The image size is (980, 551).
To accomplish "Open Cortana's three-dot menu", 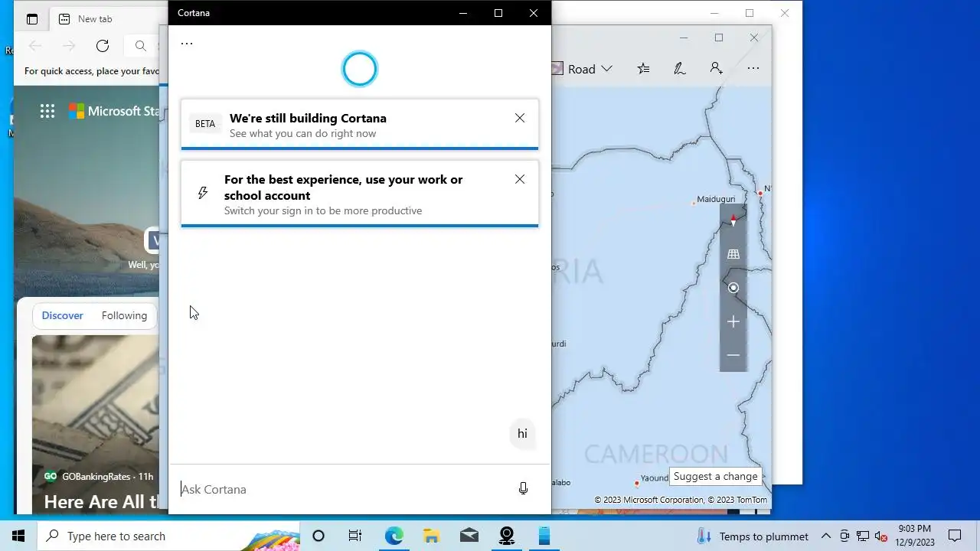I will tap(187, 44).
